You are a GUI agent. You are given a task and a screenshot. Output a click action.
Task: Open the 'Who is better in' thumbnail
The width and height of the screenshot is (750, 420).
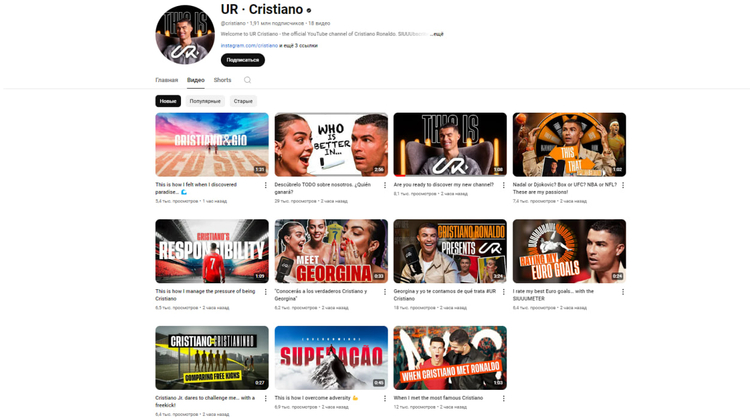331,144
